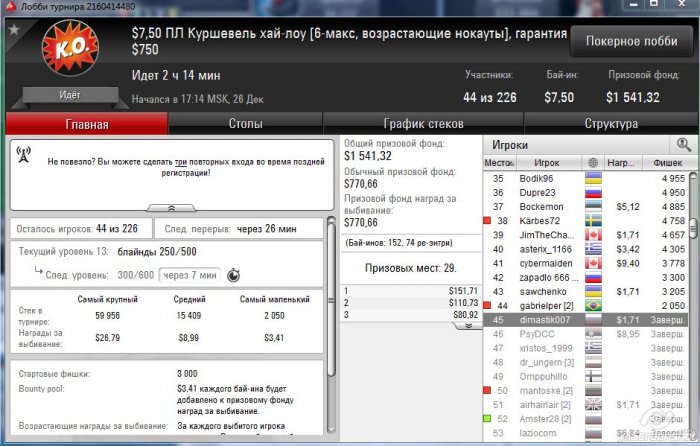Click the K.O. knockout tournament logo
This screenshot has height=446, width=700.
tap(70, 48)
